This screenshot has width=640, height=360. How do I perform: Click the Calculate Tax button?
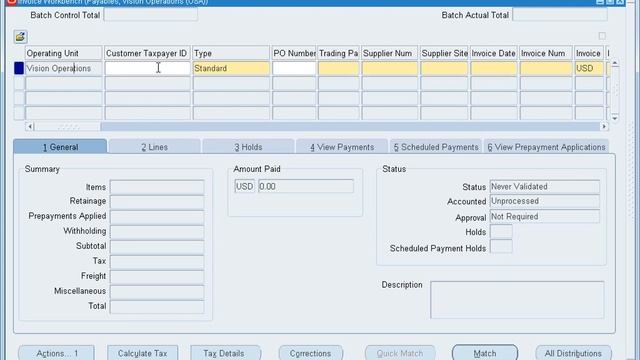tap(142, 353)
